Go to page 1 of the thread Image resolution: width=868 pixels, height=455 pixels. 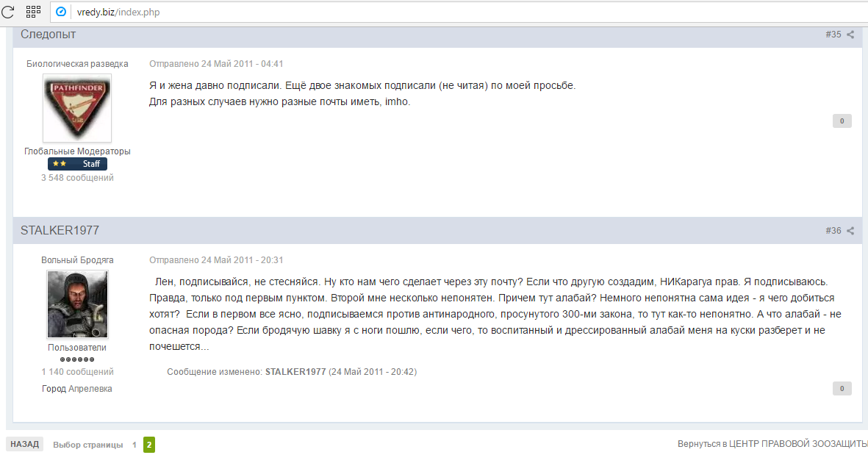click(x=134, y=445)
